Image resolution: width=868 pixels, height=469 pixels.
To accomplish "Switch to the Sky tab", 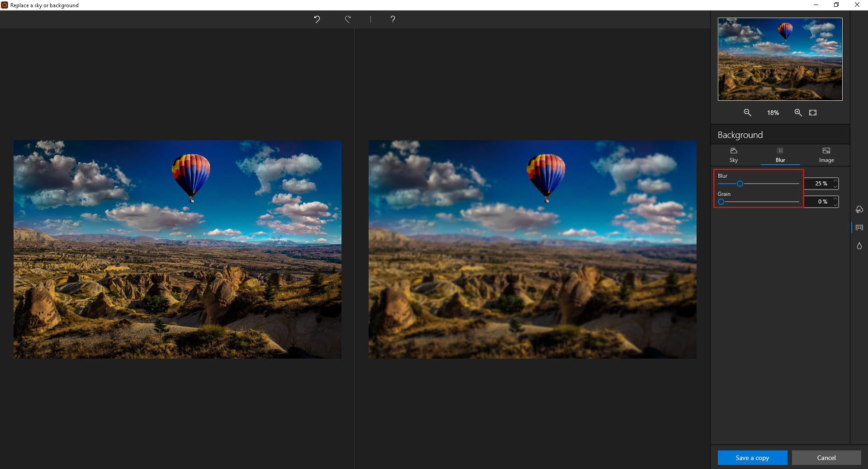I will click(734, 155).
